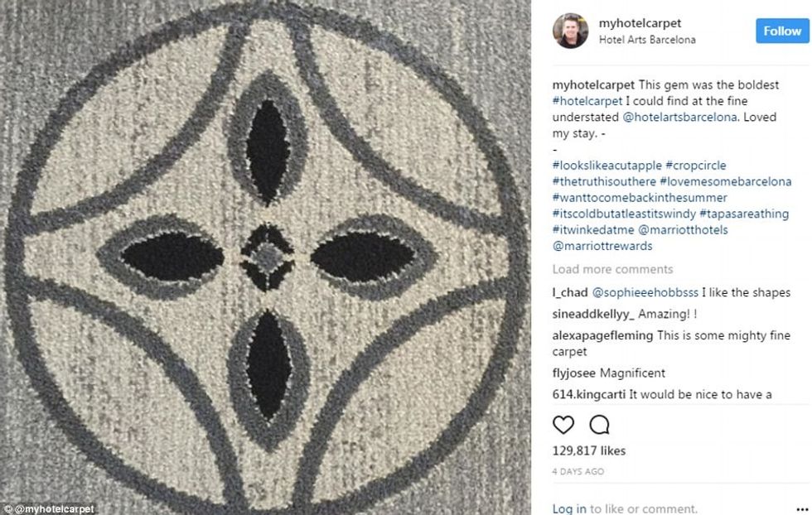The width and height of the screenshot is (812, 515).
Task: Expand with Load more comments
Action: [612, 269]
